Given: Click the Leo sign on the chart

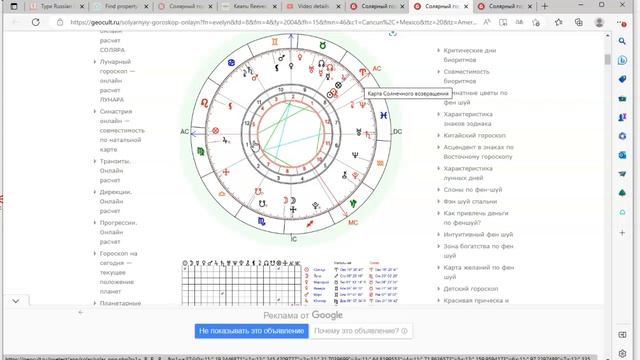Looking at the screenshot, I should [x=204, y=103].
